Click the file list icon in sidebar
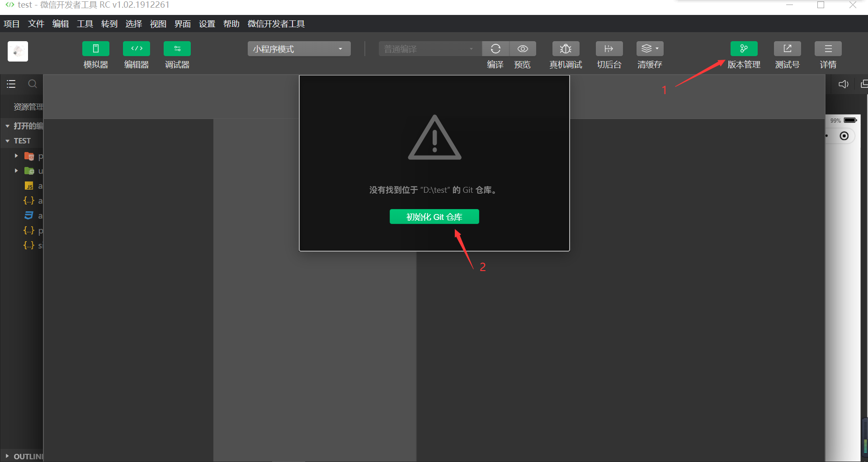This screenshot has width=868, height=462. [11, 84]
